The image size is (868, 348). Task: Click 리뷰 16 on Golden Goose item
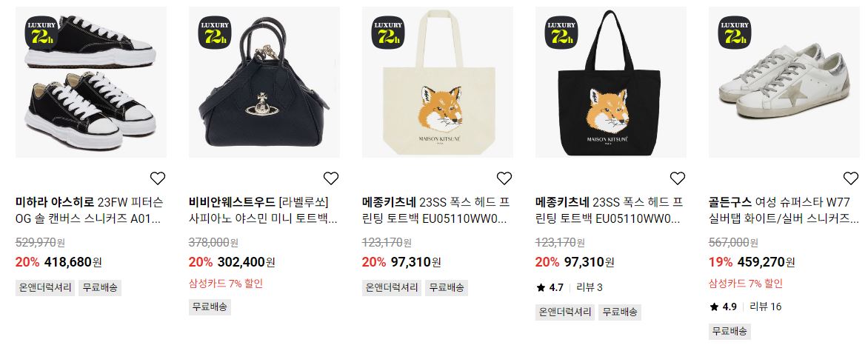click(x=766, y=307)
